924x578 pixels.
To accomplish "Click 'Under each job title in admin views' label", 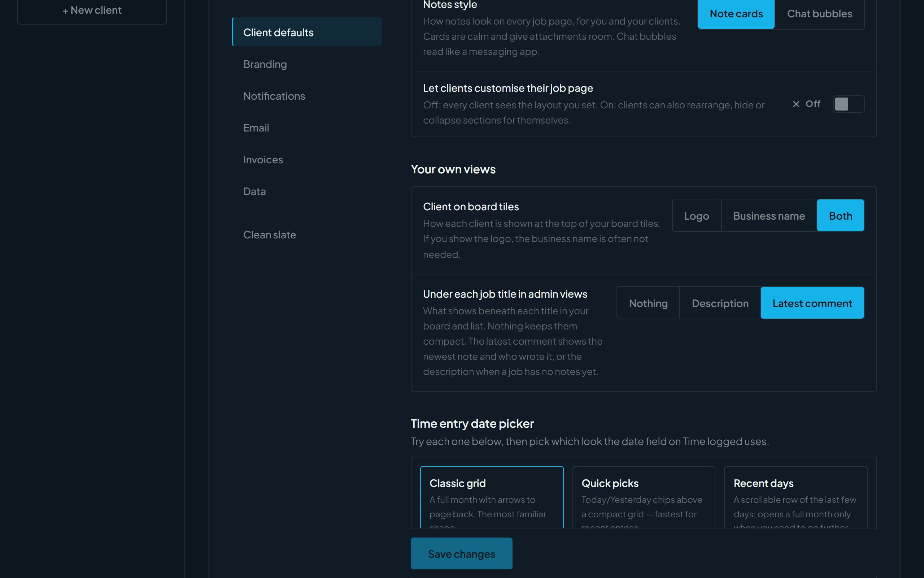I will coord(505,294).
